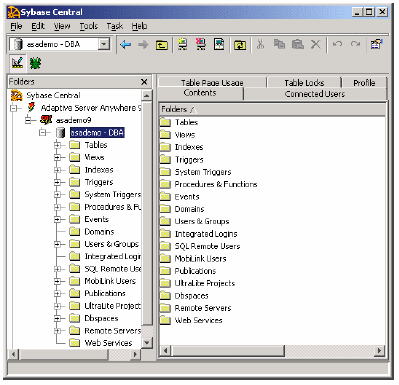
Task: Click the tree pane scroll-up arrow
Action: [x=147, y=95]
